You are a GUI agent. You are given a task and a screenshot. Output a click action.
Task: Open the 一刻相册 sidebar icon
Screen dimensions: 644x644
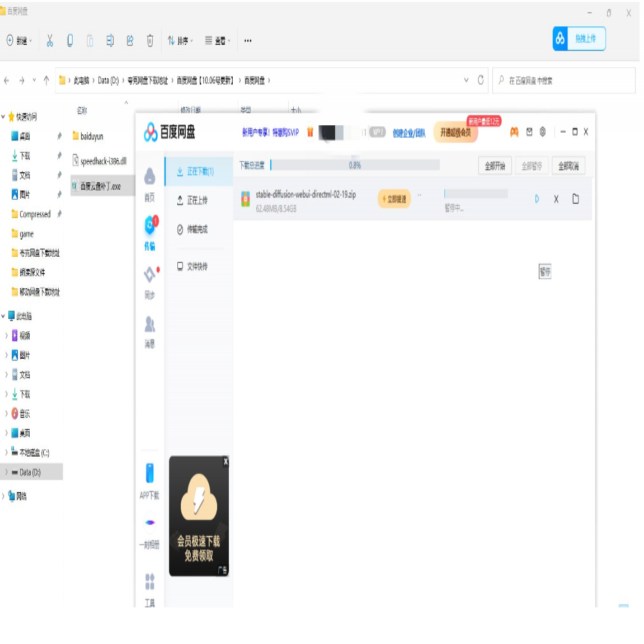149,531
